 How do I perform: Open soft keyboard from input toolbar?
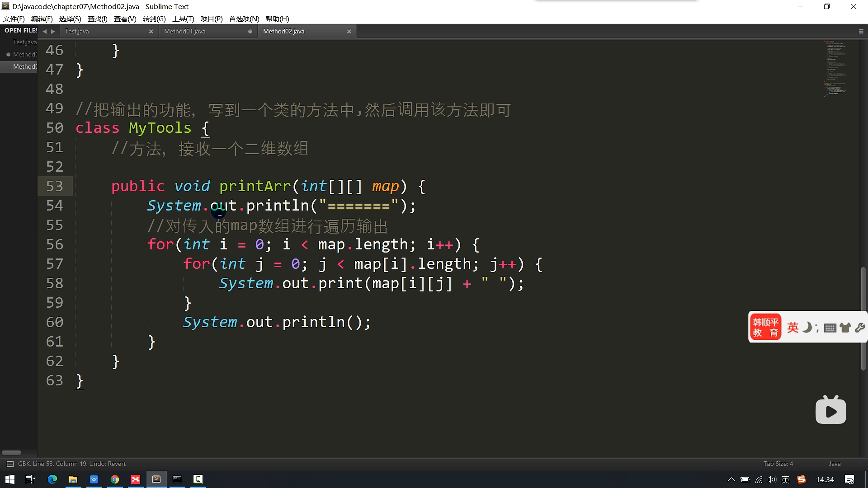tap(830, 328)
